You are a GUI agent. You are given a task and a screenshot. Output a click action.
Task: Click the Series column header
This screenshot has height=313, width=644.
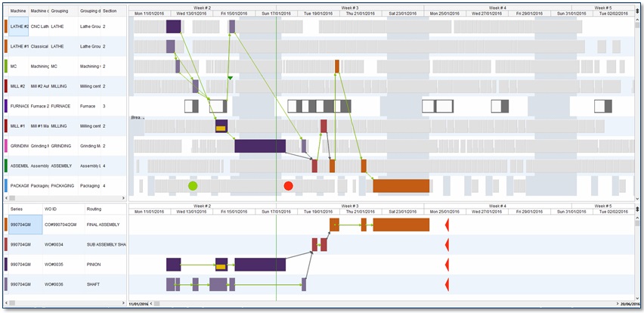(x=26, y=209)
